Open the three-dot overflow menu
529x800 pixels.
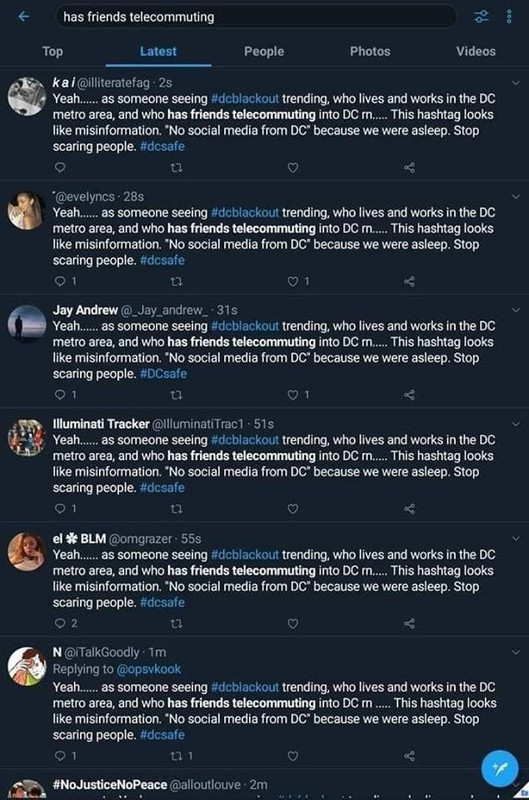point(509,17)
